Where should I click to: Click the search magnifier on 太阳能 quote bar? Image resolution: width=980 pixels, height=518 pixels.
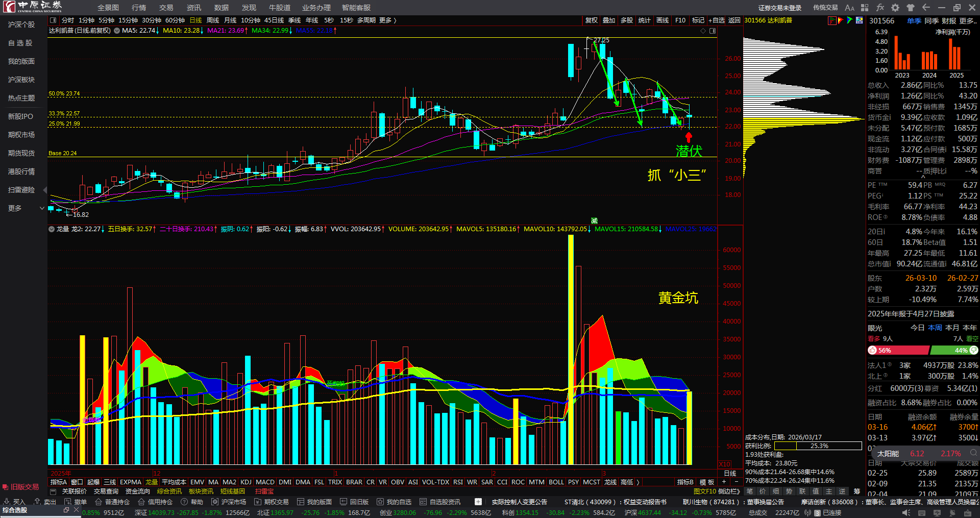coord(974,453)
